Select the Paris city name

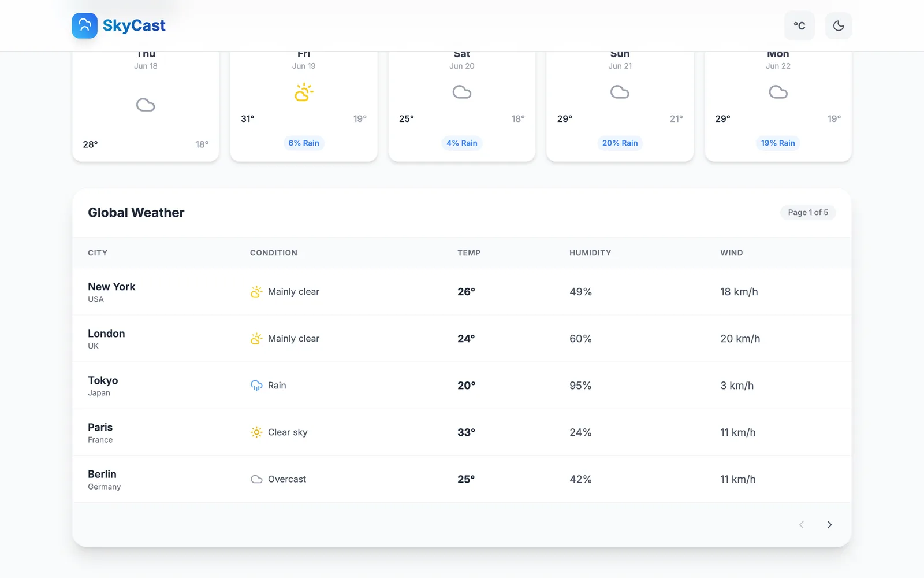click(x=100, y=427)
